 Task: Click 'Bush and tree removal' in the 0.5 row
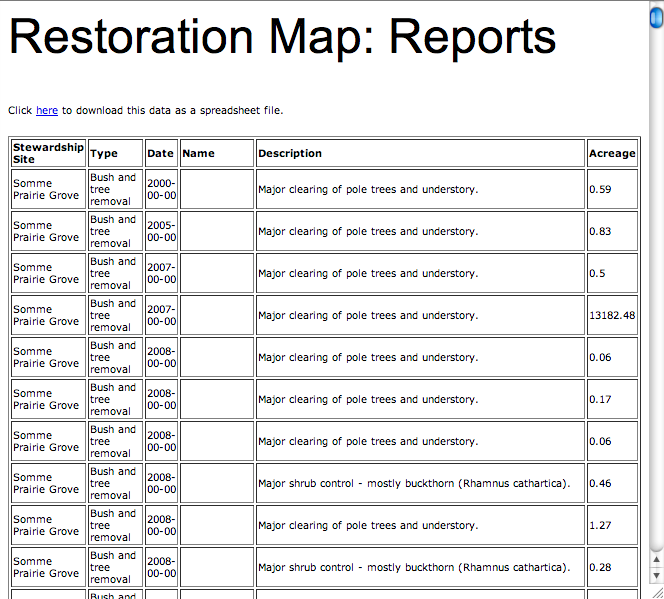tap(113, 273)
